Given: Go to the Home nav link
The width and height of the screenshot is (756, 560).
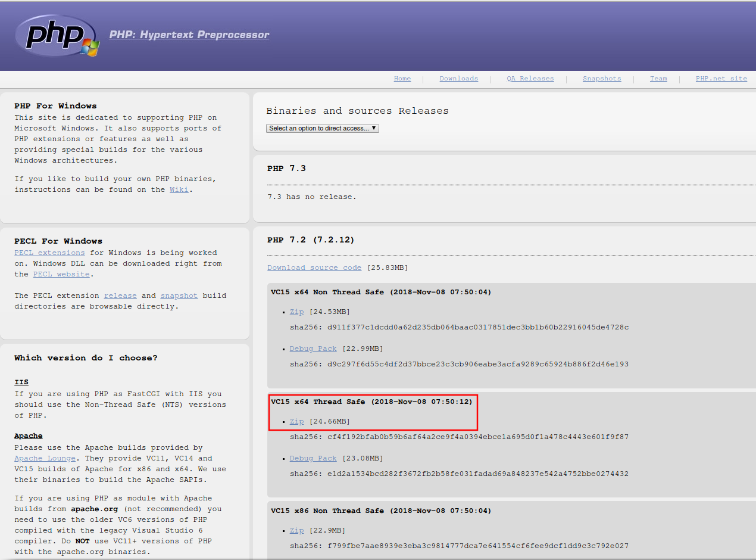Looking at the screenshot, I should (402, 79).
